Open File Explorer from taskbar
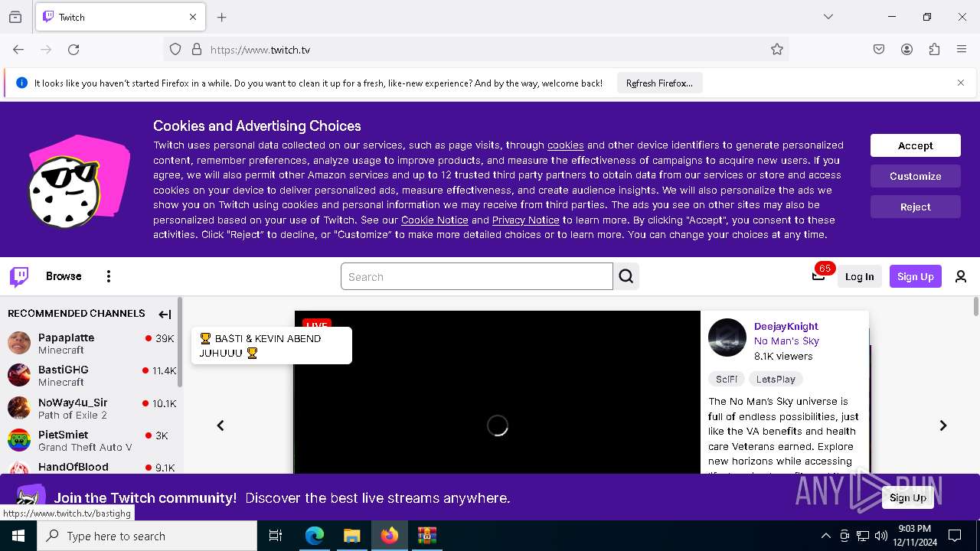 click(351, 536)
